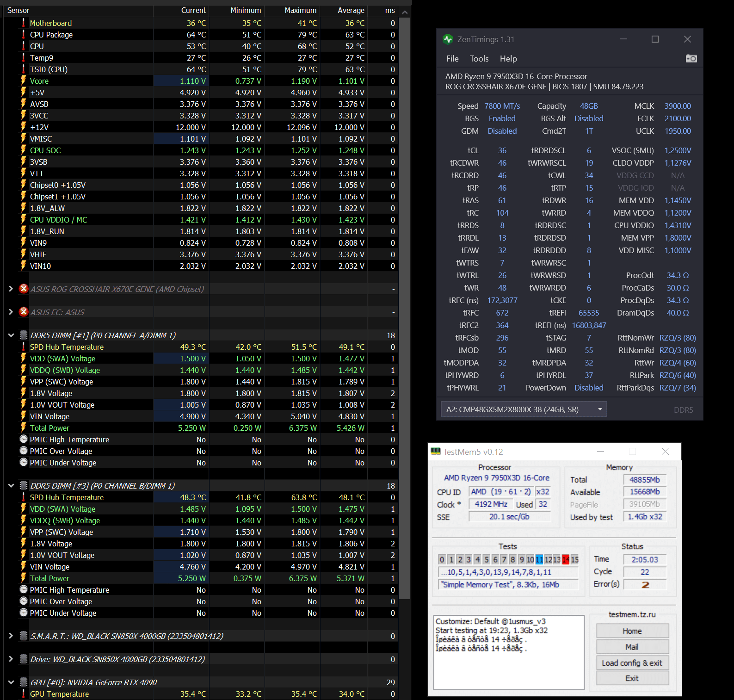Click the PowerDown Disabled value
734x700 pixels.
[589, 388]
